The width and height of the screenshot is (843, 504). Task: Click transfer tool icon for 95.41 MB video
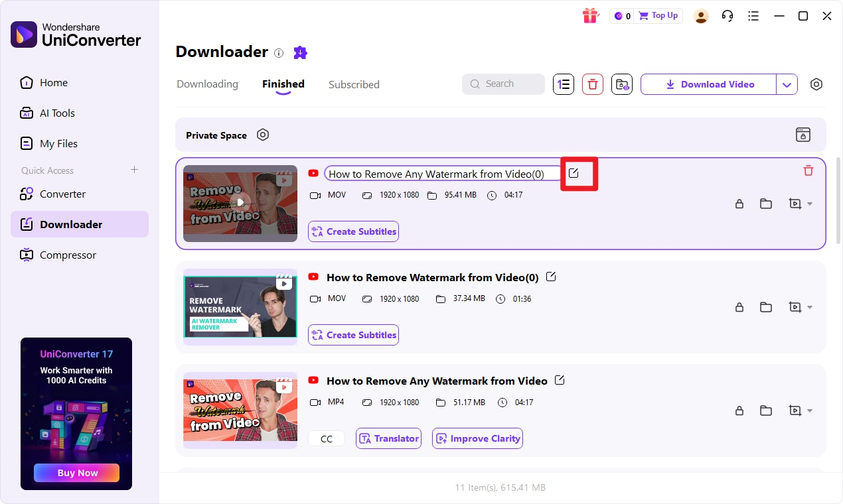pyautogui.click(x=795, y=204)
